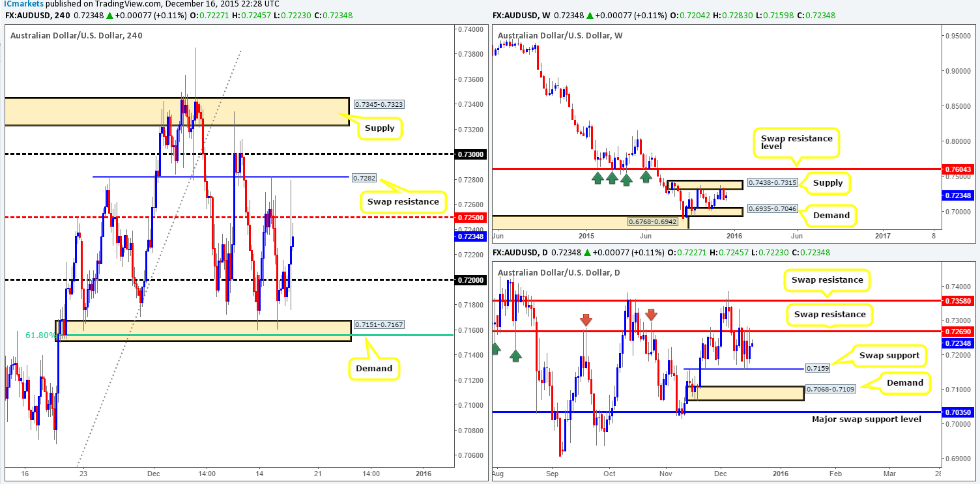Click the 0.7282 blue line label

point(364,177)
